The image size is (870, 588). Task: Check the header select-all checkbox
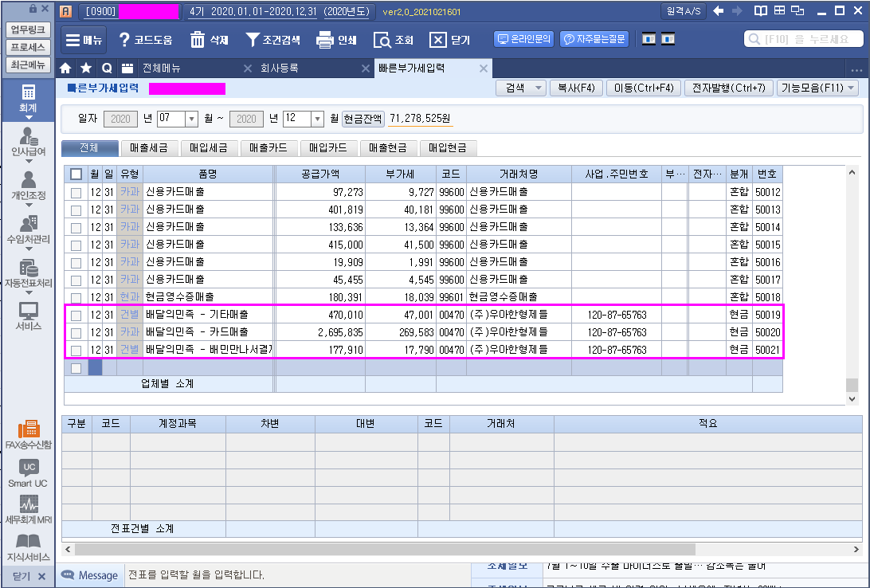pos(76,174)
